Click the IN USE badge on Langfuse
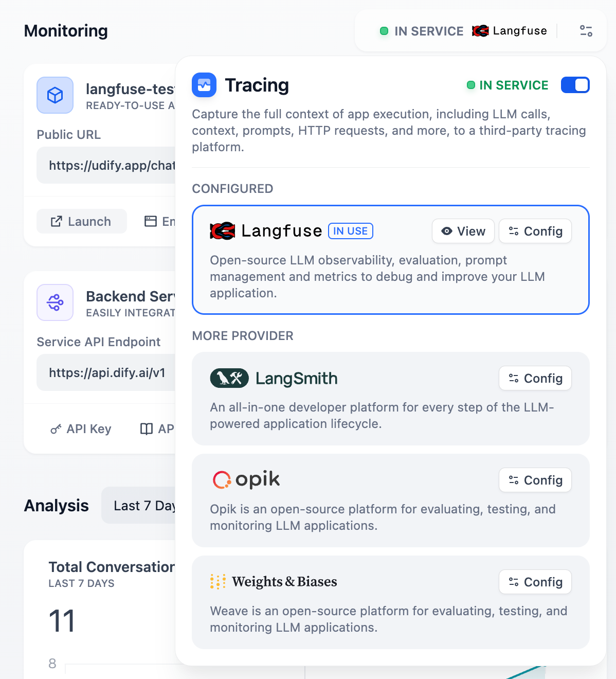Image resolution: width=616 pixels, height=679 pixels. point(351,231)
